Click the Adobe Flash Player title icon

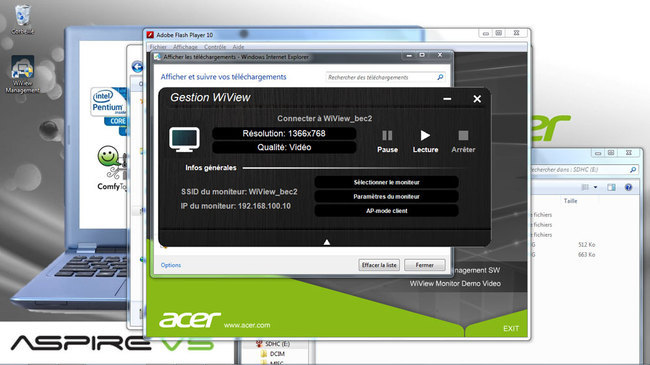[150, 35]
